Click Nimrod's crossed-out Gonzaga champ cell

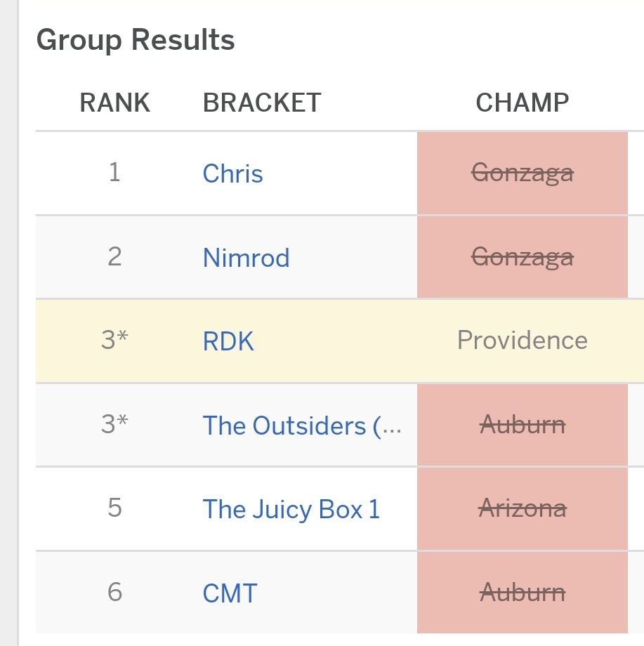point(522,258)
